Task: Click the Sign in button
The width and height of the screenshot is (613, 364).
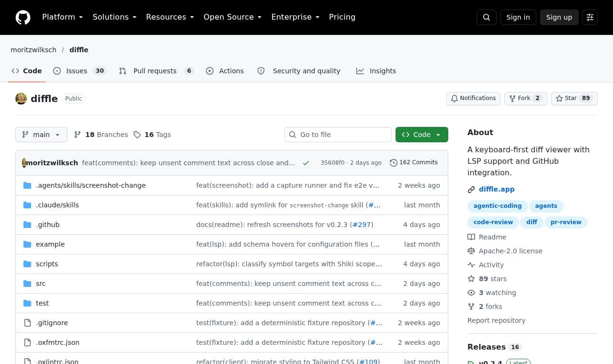Action: [518, 17]
